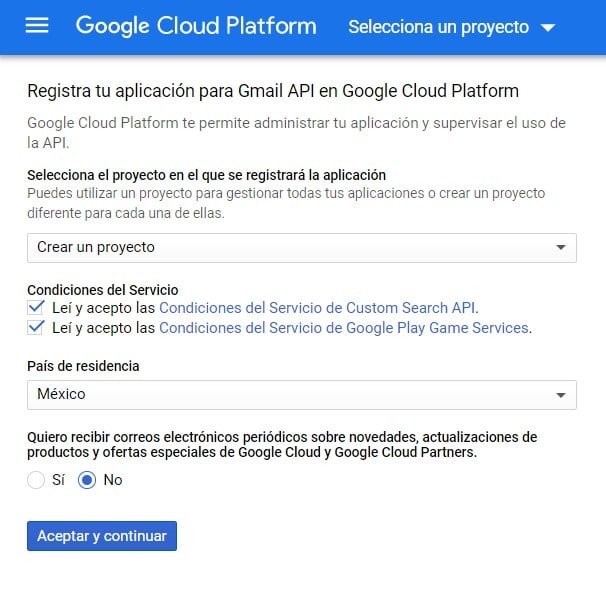The width and height of the screenshot is (606, 615).
Task: Expand the Crear un proyecto dropdown
Action: 302,248
